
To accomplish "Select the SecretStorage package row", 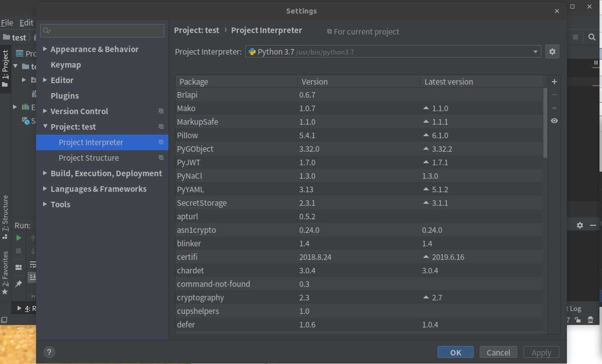I will click(359, 203).
